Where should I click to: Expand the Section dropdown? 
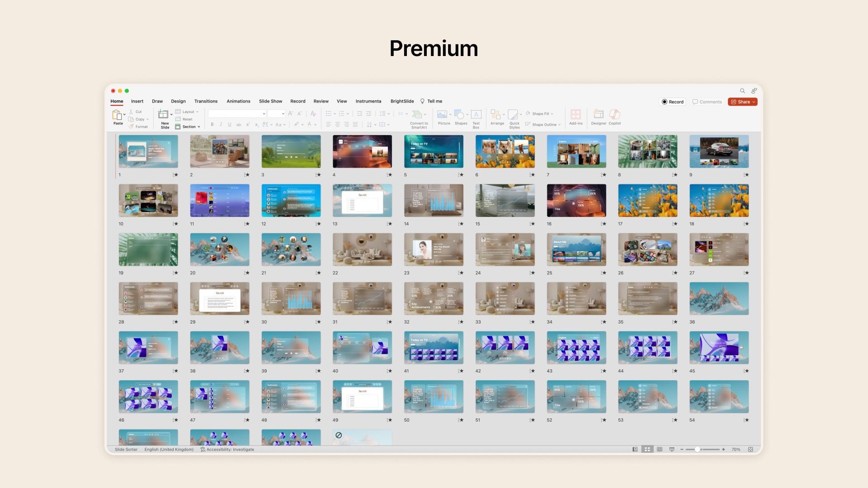coord(190,127)
